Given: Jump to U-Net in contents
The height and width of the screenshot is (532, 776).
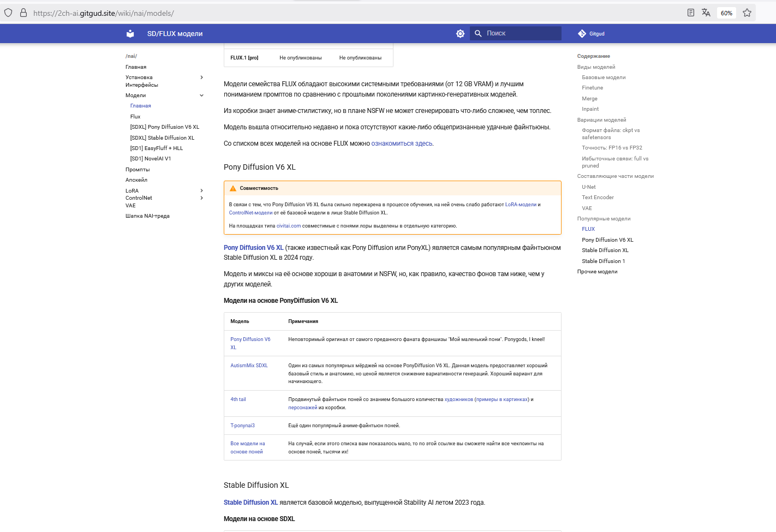Looking at the screenshot, I should coord(588,187).
